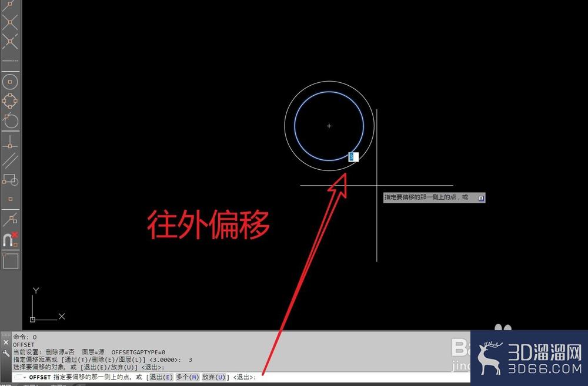Click the 指定偏移距离或 history line

click(x=102, y=360)
